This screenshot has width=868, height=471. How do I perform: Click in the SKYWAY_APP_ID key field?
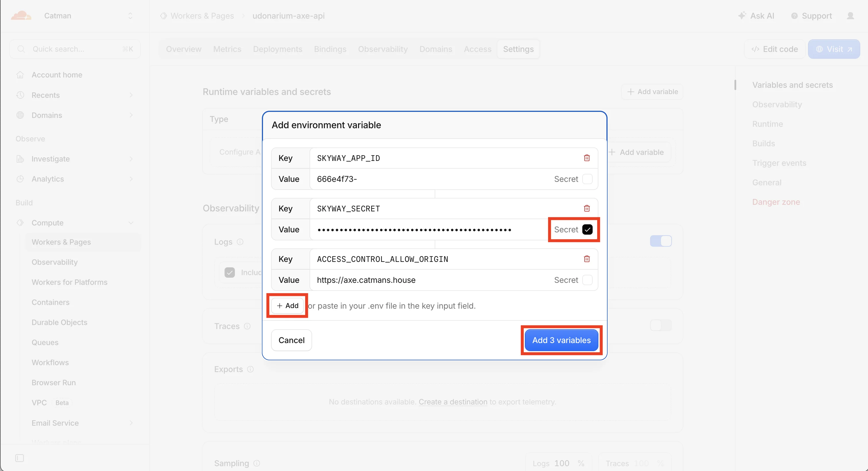tap(444, 158)
